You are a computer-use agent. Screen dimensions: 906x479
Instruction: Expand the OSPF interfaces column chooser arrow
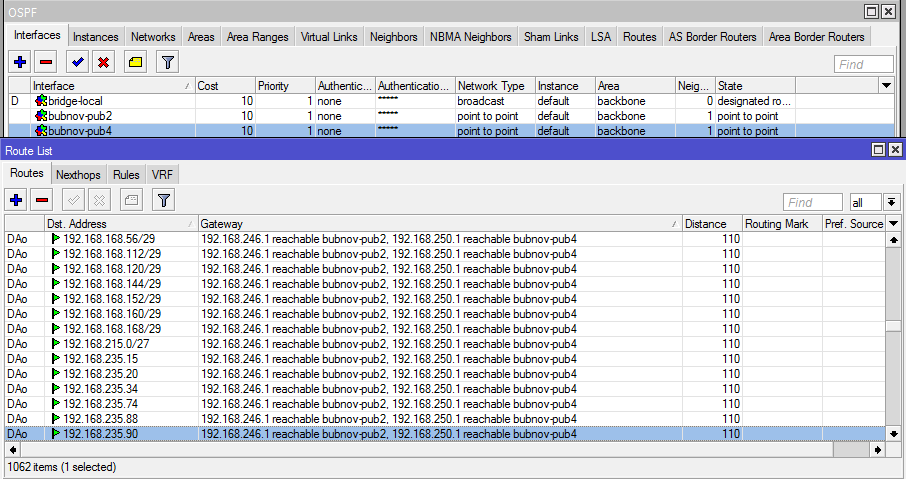tap(886, 86)
